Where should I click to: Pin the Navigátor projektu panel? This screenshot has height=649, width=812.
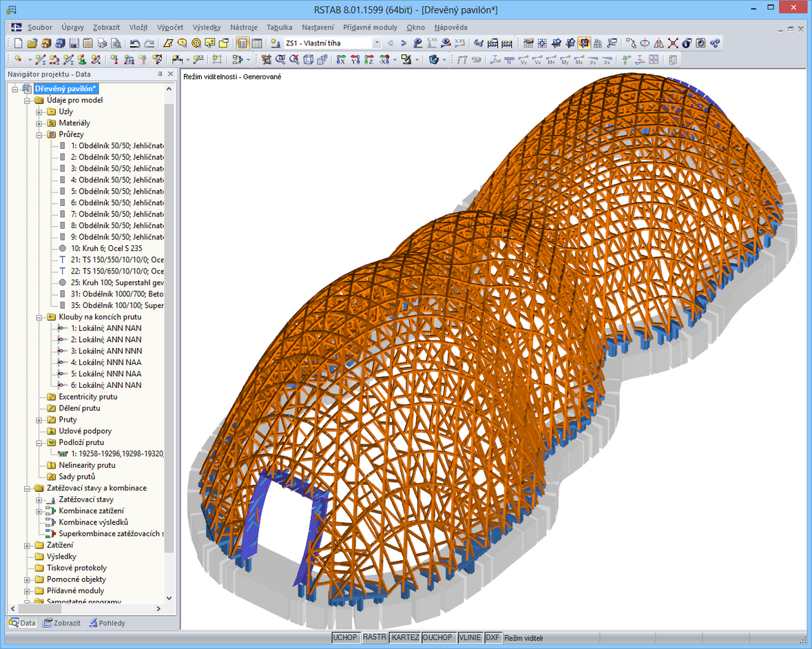(160, 74)
